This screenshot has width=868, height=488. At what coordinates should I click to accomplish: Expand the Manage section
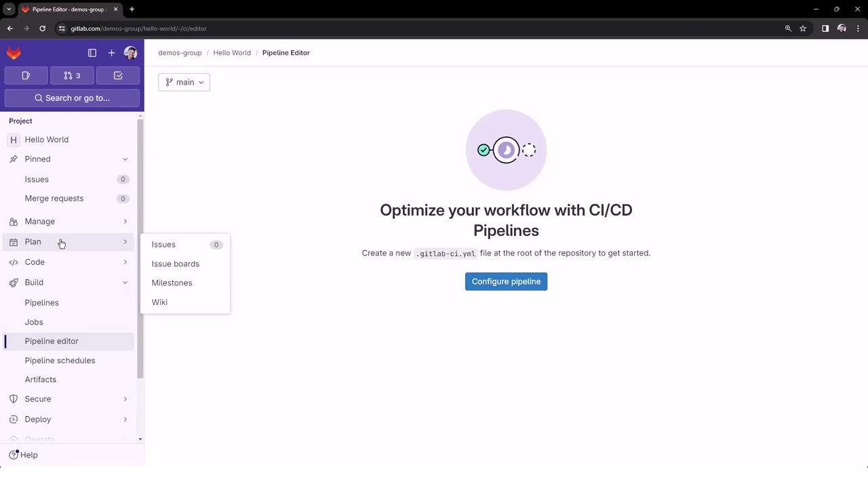69,222
